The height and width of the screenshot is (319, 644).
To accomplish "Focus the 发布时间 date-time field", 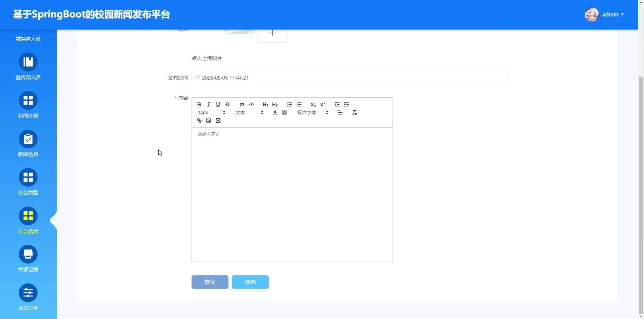I will (350, 78).
